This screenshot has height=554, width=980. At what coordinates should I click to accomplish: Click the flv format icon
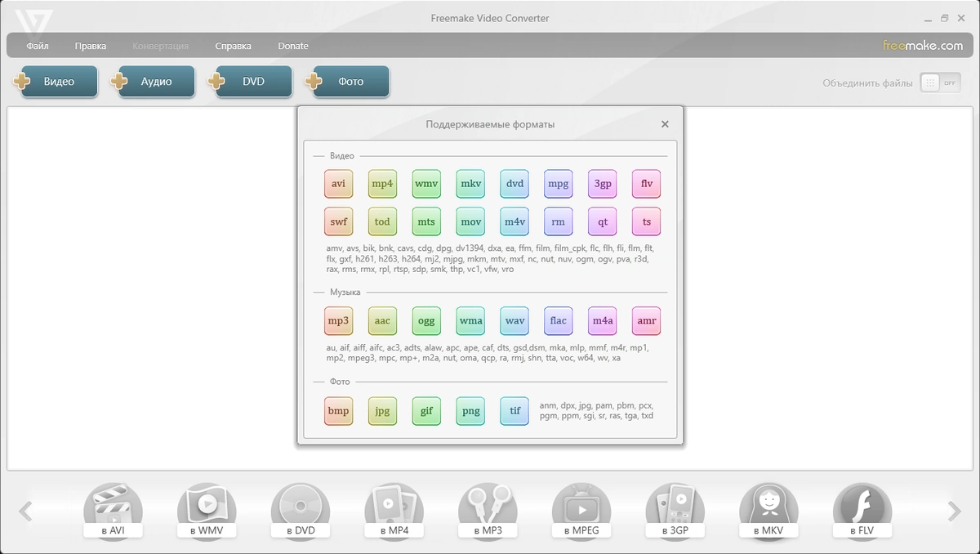pos(647,184)
